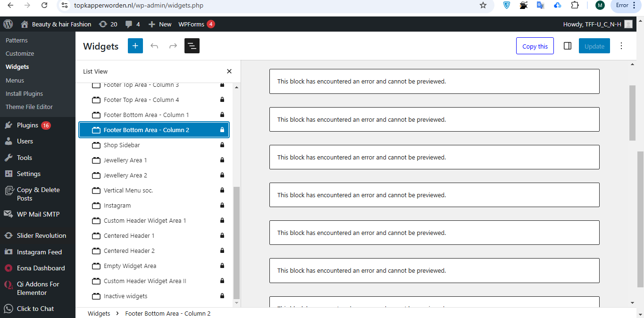Open Menus in the sidebar
The width and height of the screenshot is (644, 318).
(15, 80)
